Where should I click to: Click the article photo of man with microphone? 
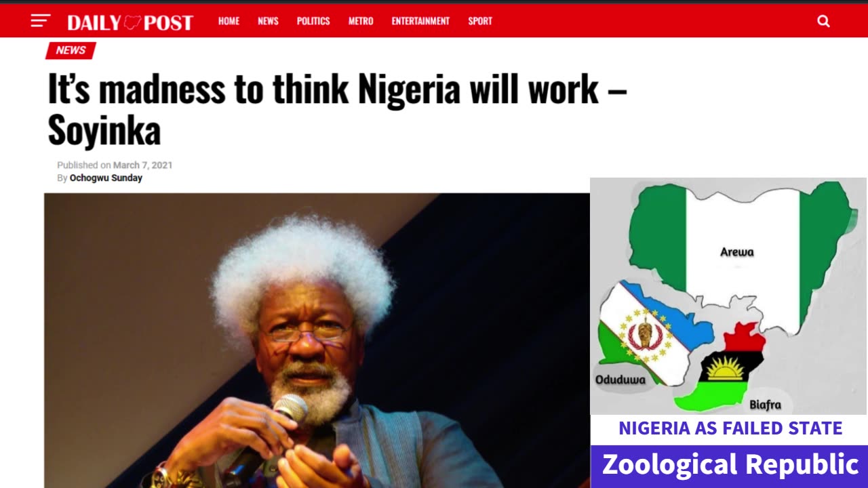(317, 340)
